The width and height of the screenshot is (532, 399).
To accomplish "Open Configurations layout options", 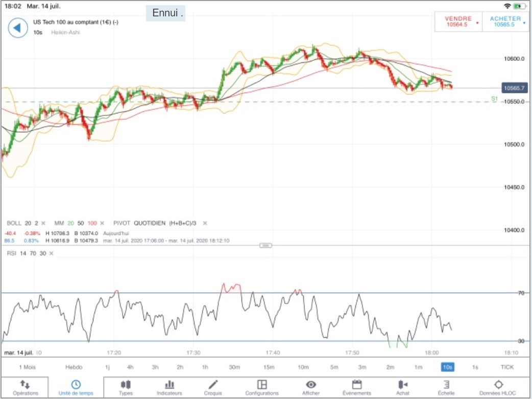I will coord(261,388).
